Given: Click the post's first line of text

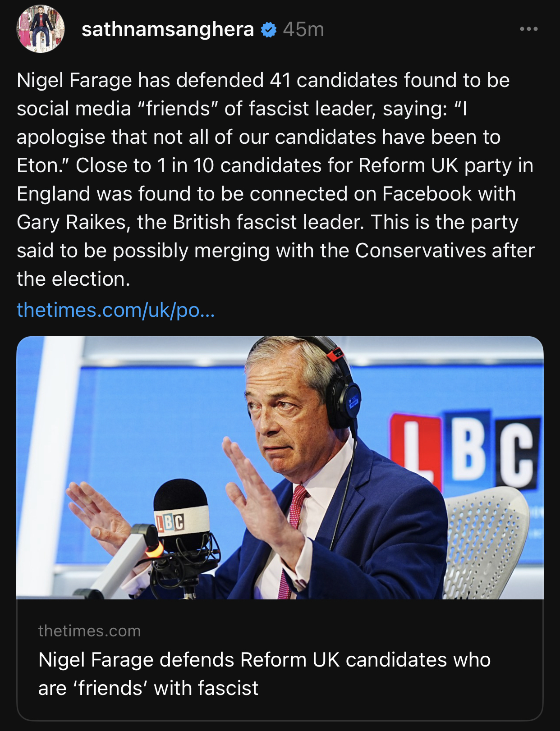Looking at the screenshot, I should pyautogui.click(x=263, y=81).
